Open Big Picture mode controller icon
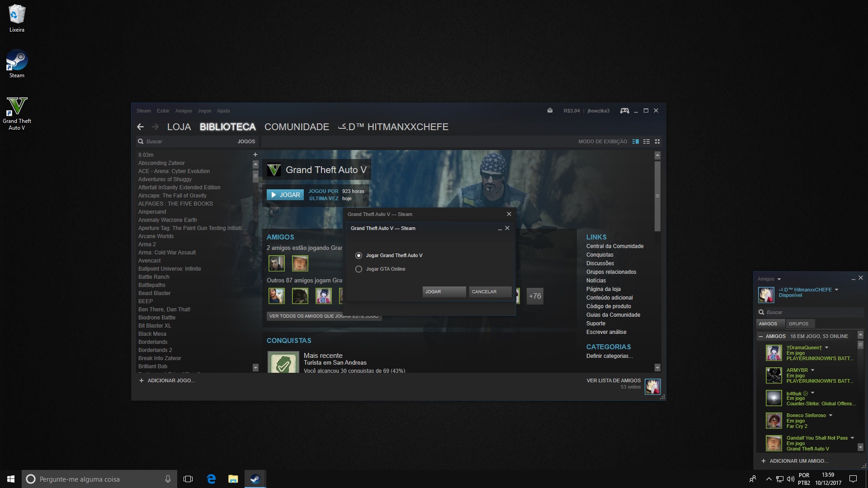The height and width of the screenshot is (488, 868). (x=624, y=111)
